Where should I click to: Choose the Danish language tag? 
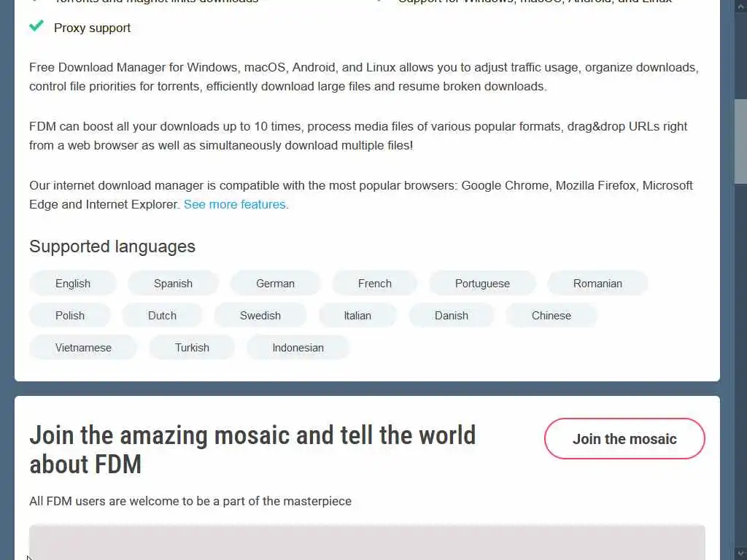point(451,315)
